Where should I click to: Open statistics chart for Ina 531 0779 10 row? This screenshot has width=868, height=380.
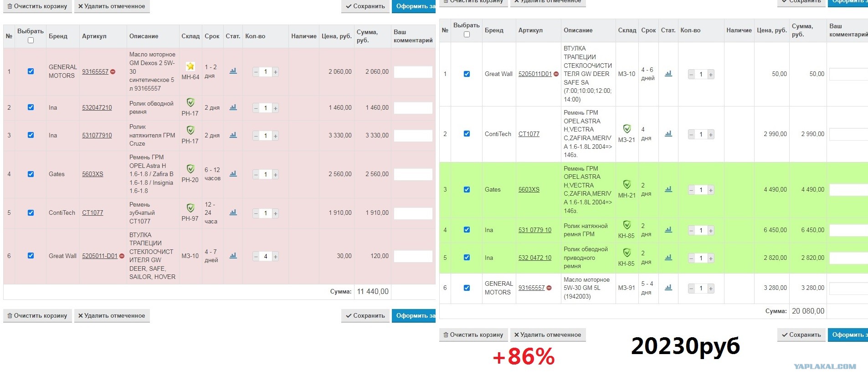pyautogui.click(x=668, y=230)
